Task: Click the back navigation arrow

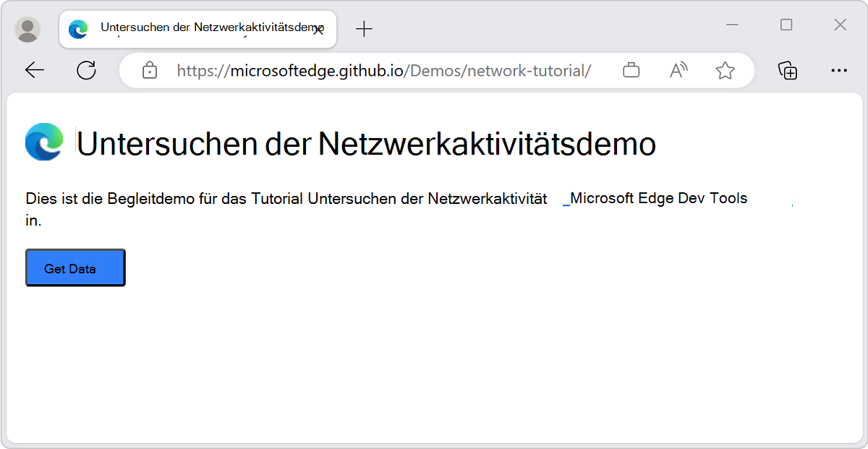Action: [x=35, y=69]
